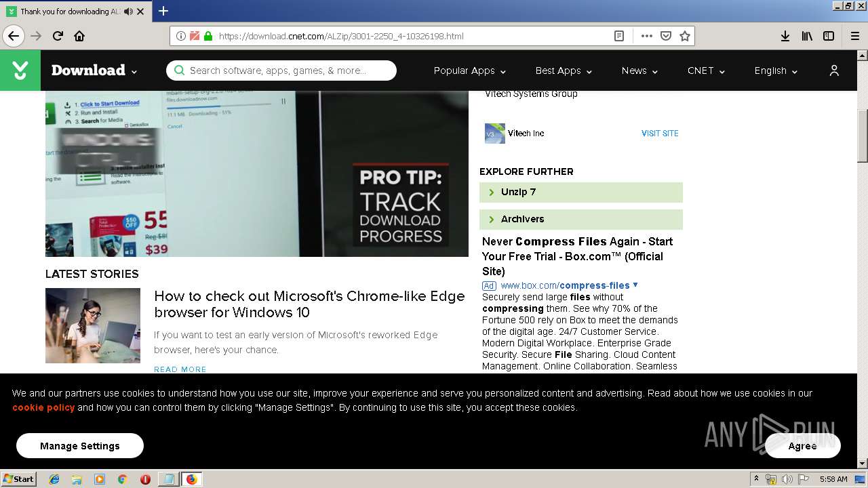Open www.box.com/compress-files ad URL
This screenshot has height=488, width=868.
565,285
